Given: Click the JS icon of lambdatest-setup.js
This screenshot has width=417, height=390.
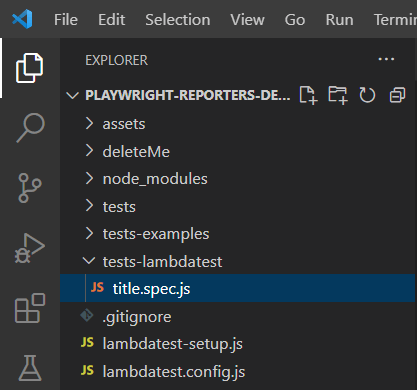Looking at the screenshot, I should pos(87,343).
